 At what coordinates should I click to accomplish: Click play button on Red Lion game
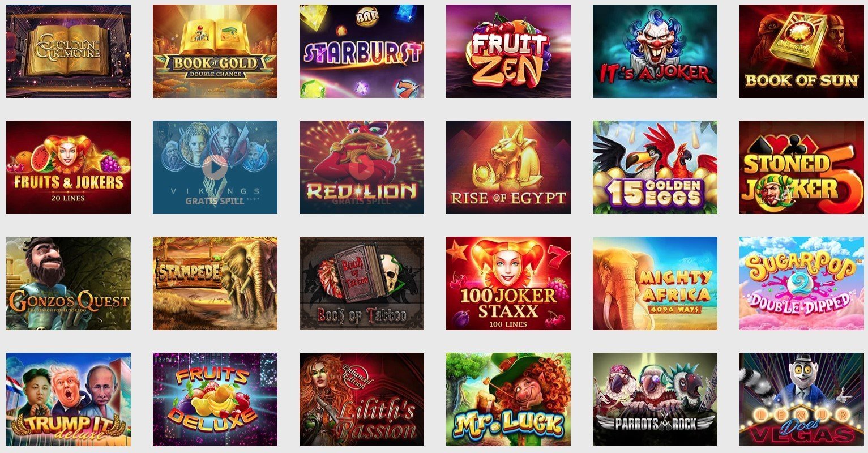click(x=361, y=167)
